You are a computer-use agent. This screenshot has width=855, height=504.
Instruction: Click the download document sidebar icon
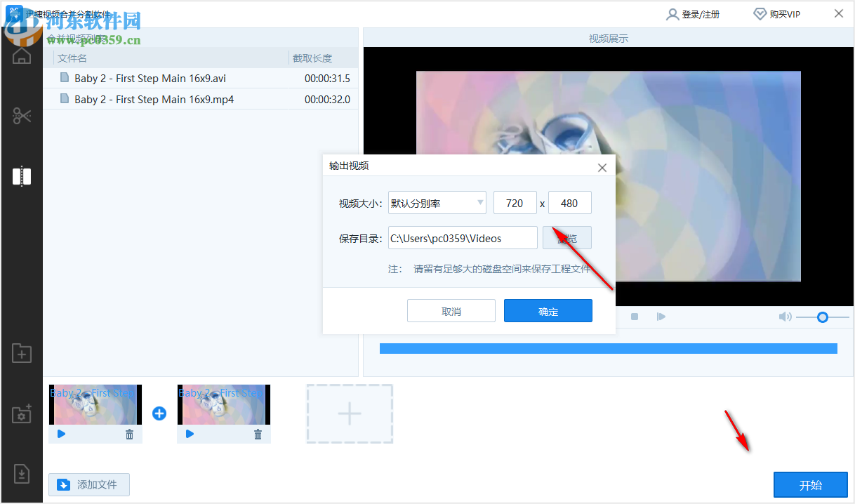21,474
